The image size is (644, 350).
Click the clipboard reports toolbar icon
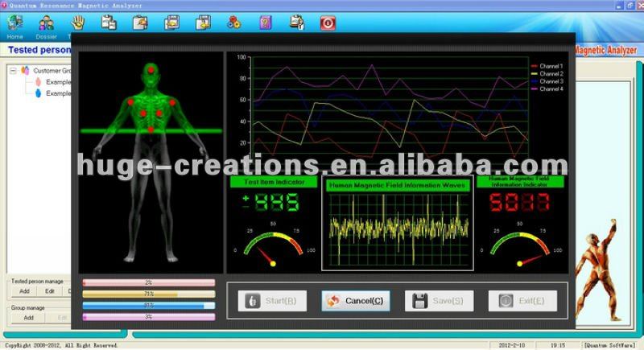coord(109,23)
